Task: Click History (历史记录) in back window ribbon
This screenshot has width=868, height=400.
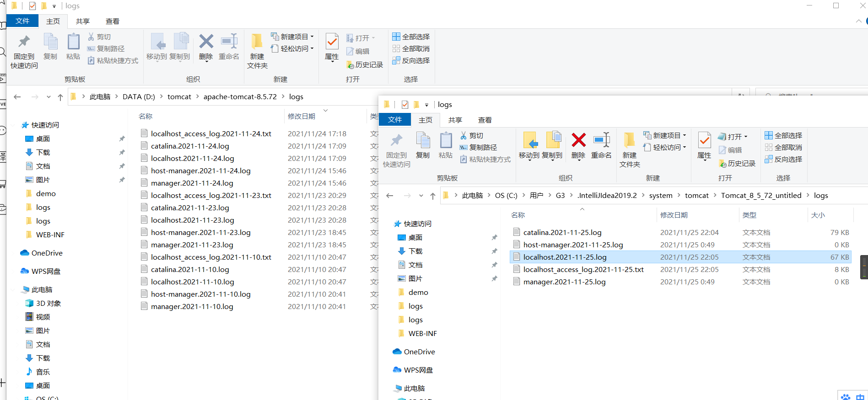Action: (365, 65)
